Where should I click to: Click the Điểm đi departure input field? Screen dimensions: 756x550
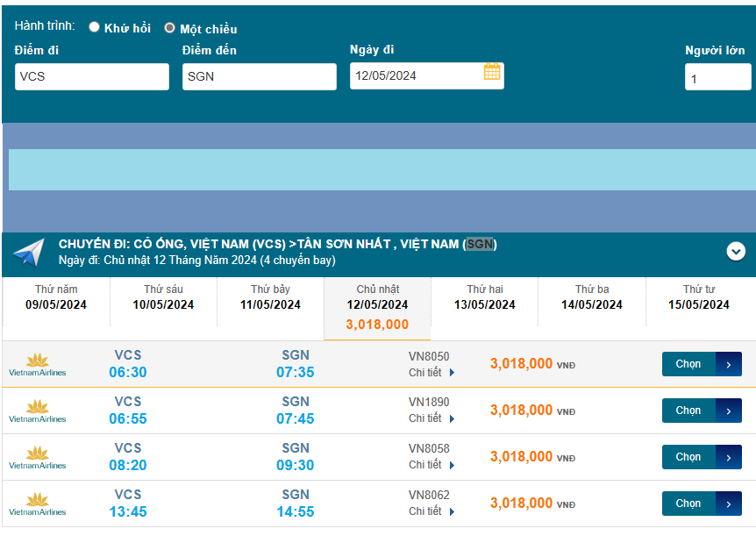pyautogui.click(x=91, y=76)
